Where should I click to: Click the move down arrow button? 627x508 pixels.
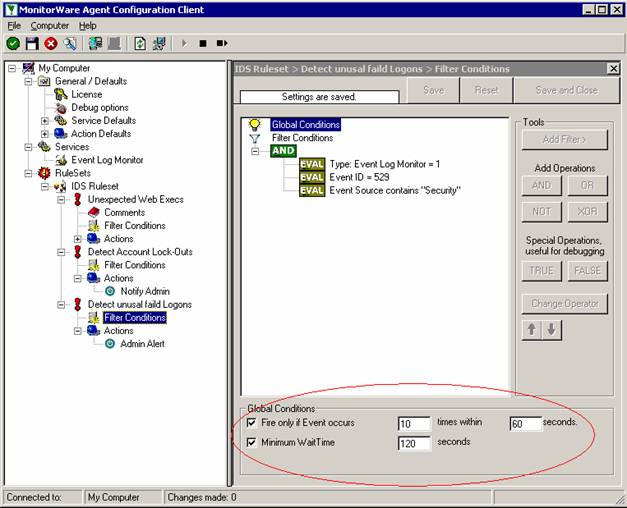[x=551, y=330]
